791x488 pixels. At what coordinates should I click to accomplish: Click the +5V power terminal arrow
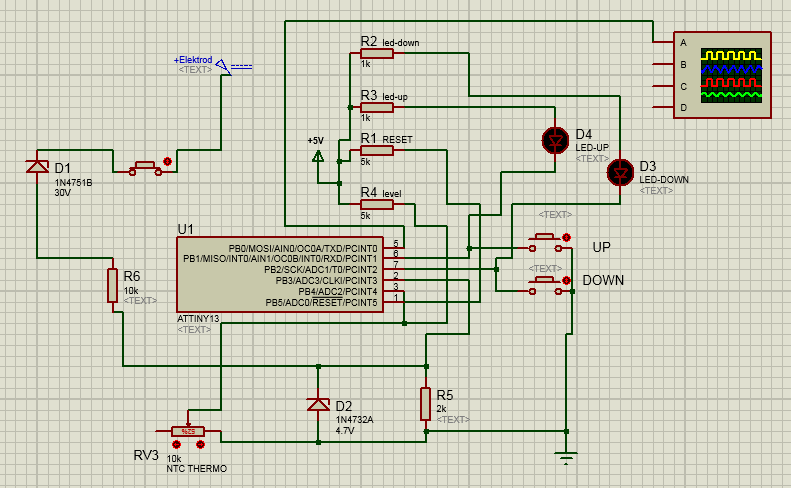coord(318,156)
